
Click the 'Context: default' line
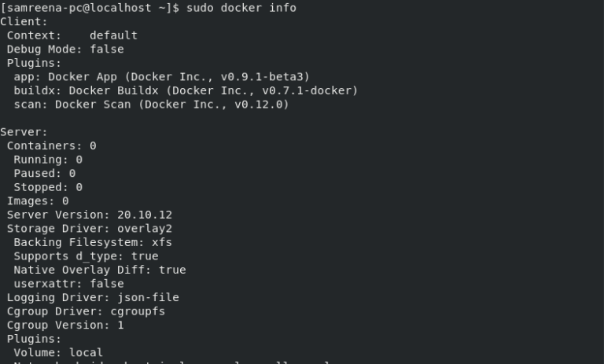(x=72, y=35)
